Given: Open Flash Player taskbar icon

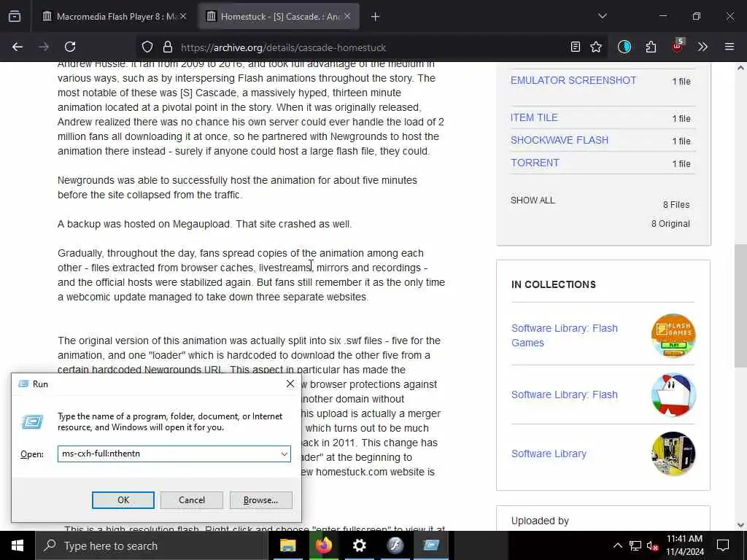Looking at the screenshot, I should (x=395, y=545).
